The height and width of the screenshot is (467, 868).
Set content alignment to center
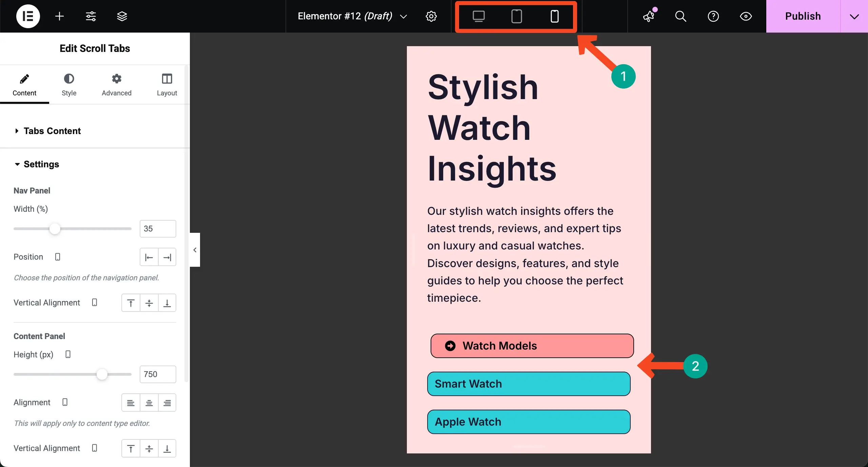pos(149,403)
